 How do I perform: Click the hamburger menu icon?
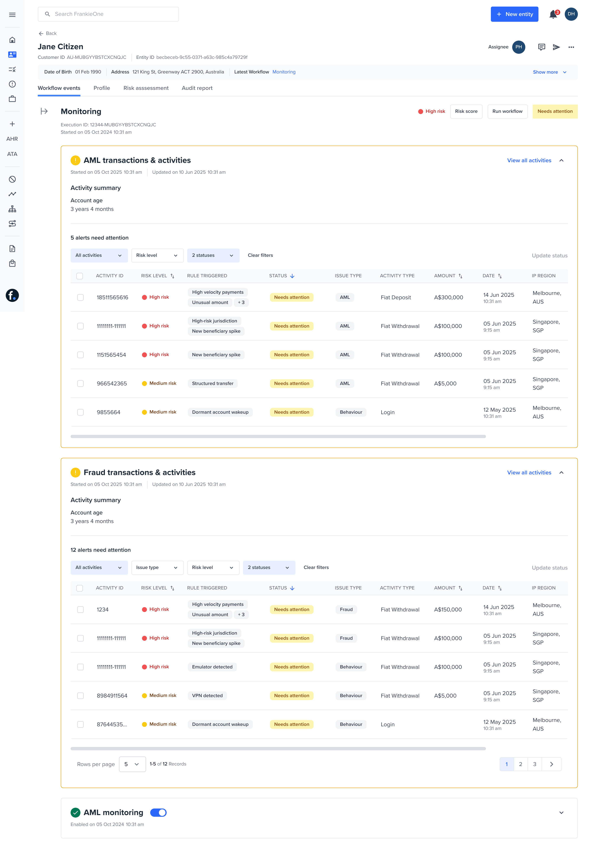[12, 15]
